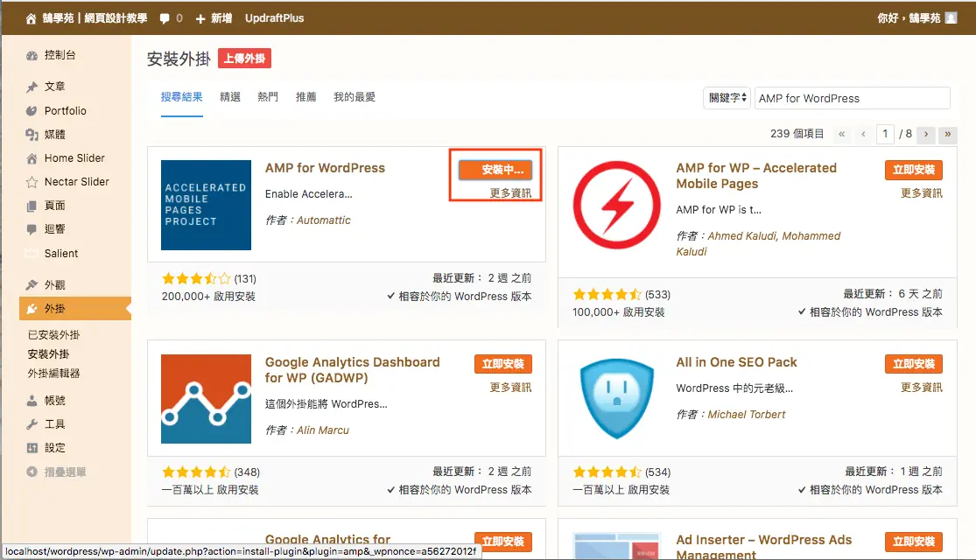
Task: Open 更多資訊 for AMP for WordPress
Action: click(x=510, y=192)
